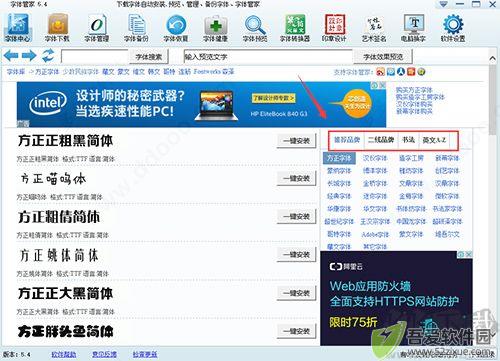The height and width of the screenshot is (361, 500).
Task: Open the 汉仪字体购买 link
Action: coord(414,104)
